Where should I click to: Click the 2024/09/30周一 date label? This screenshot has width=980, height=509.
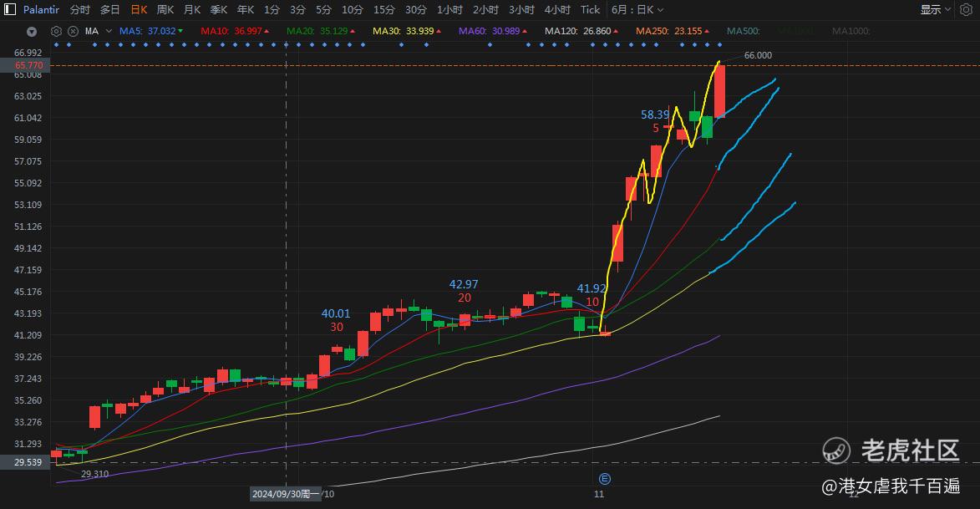(285, 494)
